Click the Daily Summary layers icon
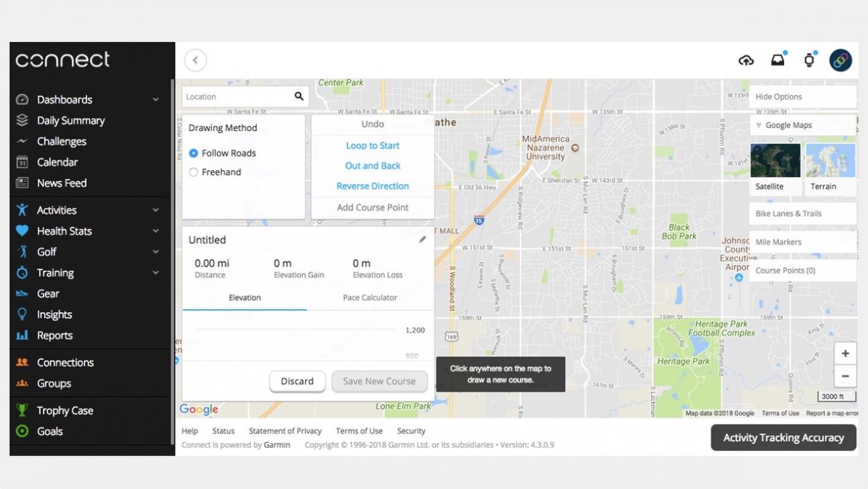The height and width of the screenshot is (489, 868). [22, 120]
